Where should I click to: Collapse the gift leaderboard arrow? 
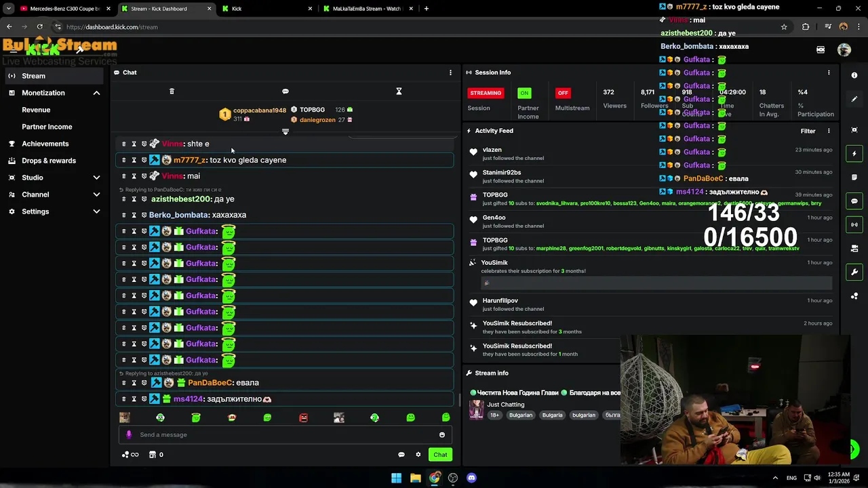tap(285, 131)
